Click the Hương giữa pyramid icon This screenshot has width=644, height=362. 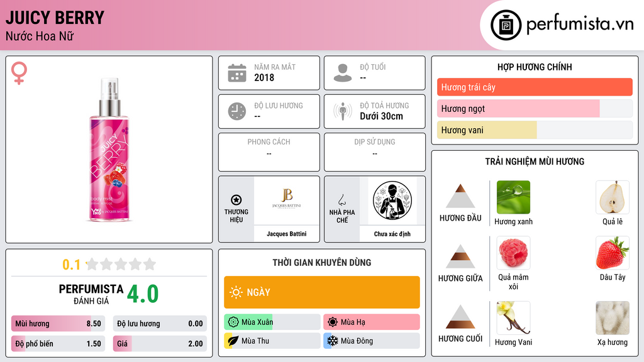click(460, 256)
